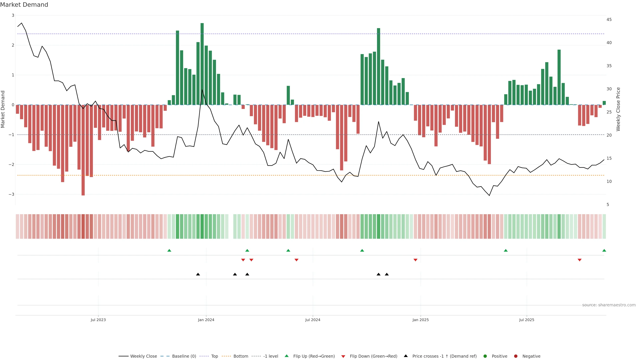The image size is (644, 362).
Task: Click the source: sharemaestro.com text
Action: point(609,305)
